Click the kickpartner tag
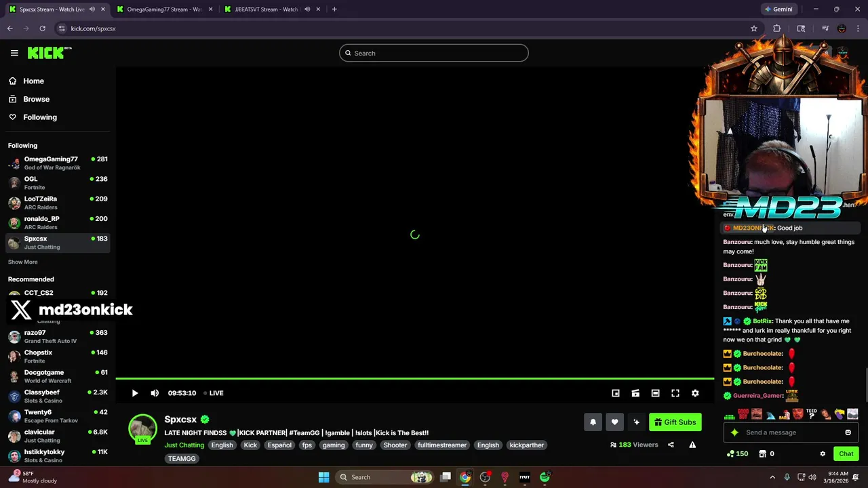This screenshot has height=488, width=868. pos(527,445)
